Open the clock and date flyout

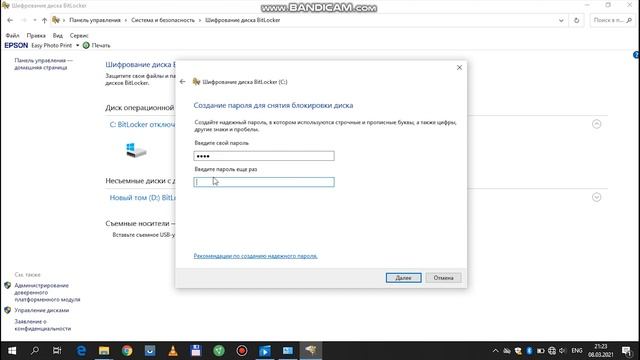(x=600, y=351)
